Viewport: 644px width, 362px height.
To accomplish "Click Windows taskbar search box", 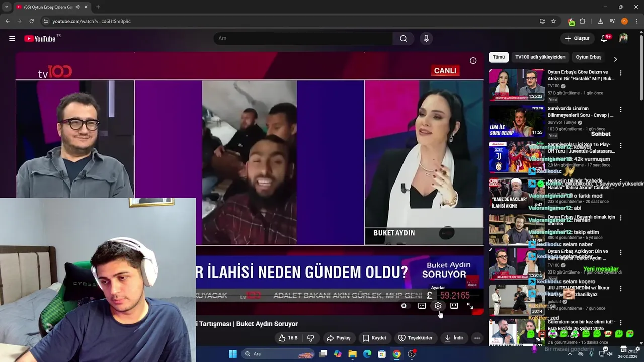I will [278, 354].
